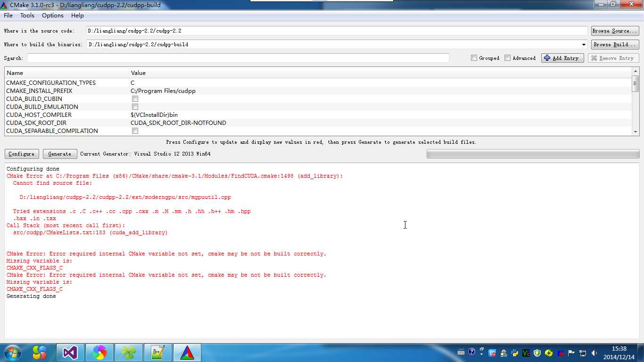
Task: Click the Browse Build button
Action: pyautogui.click(x=615, y=44)
